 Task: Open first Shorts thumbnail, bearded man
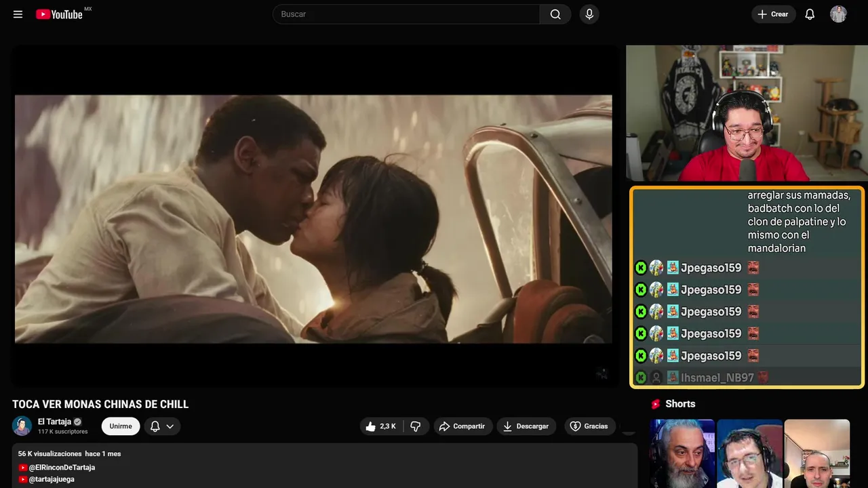click(x=682, y=453)
